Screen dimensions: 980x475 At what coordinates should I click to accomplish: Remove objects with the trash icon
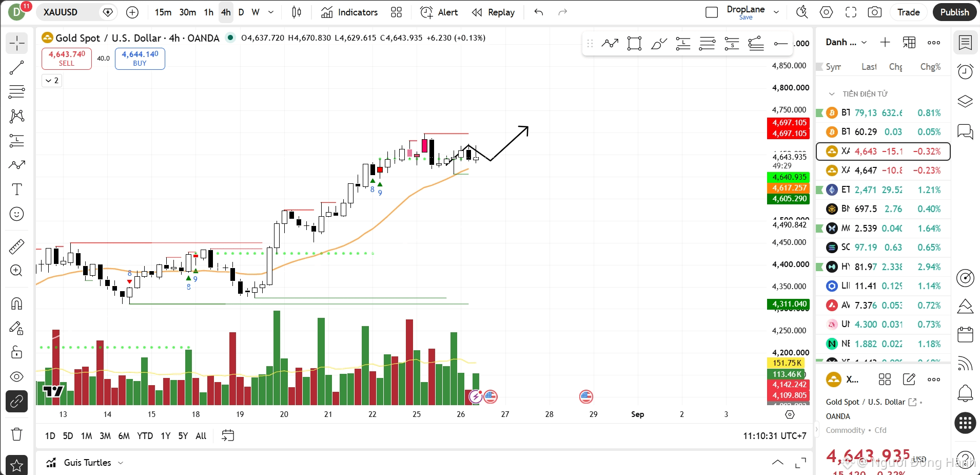[17, 434]
